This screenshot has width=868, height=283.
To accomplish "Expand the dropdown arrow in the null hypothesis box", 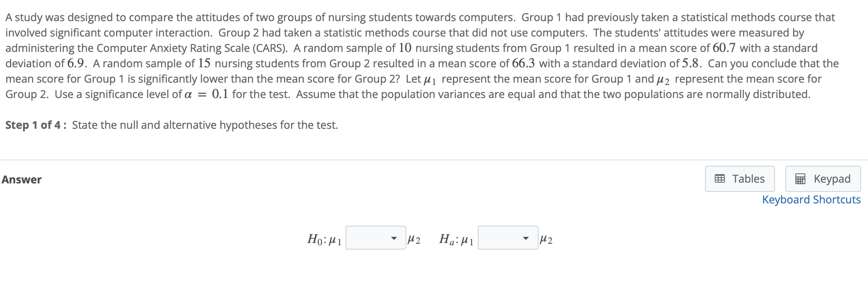I will tap(394, 238).
